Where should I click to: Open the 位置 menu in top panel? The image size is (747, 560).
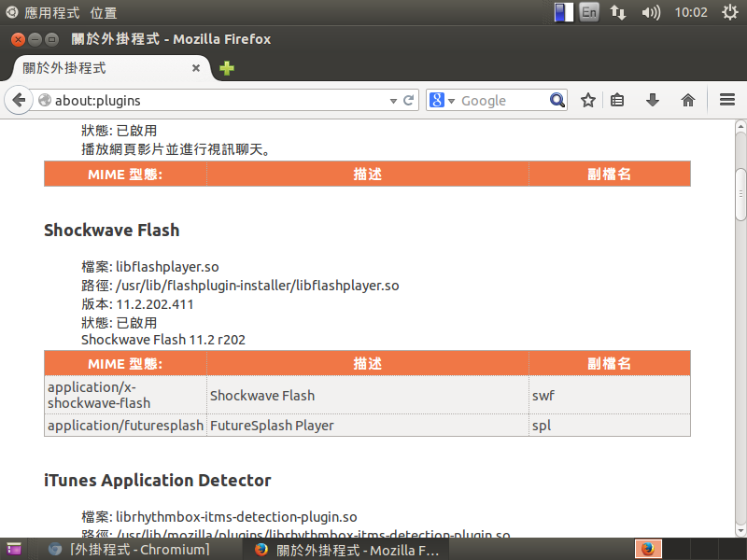pyautogui.click(x=105, y=12)
